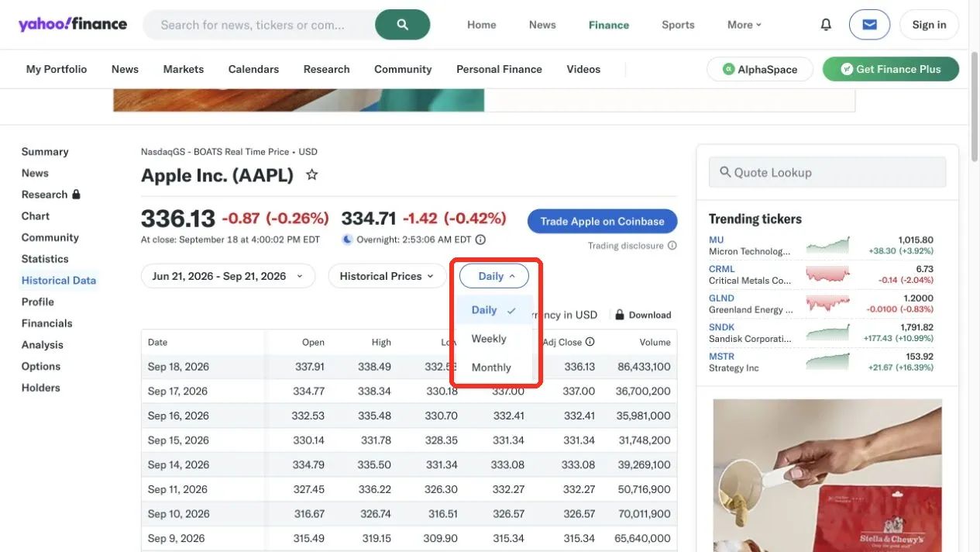Click the CRML sparkline chart
The height and width of the screenshot is (552, 980).
click(x=827, y=274)
